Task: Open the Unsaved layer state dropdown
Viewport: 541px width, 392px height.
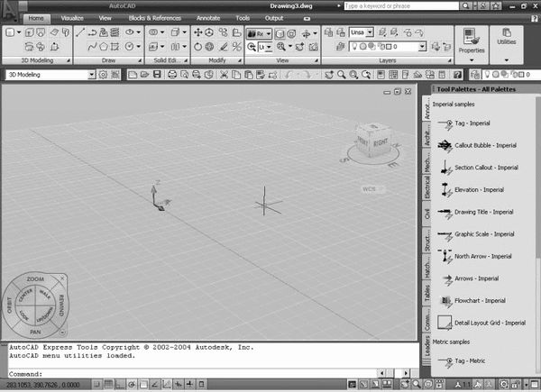Action: 370,32
